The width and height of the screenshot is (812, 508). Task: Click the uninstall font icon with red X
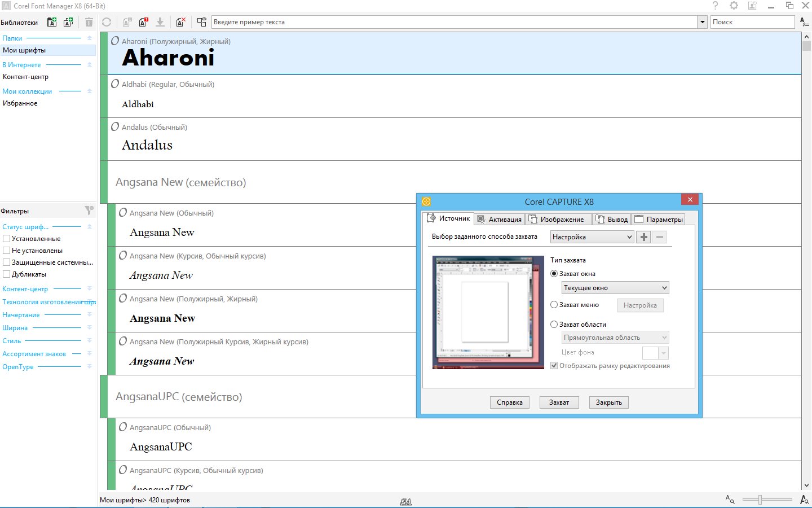tap(180, 22)
